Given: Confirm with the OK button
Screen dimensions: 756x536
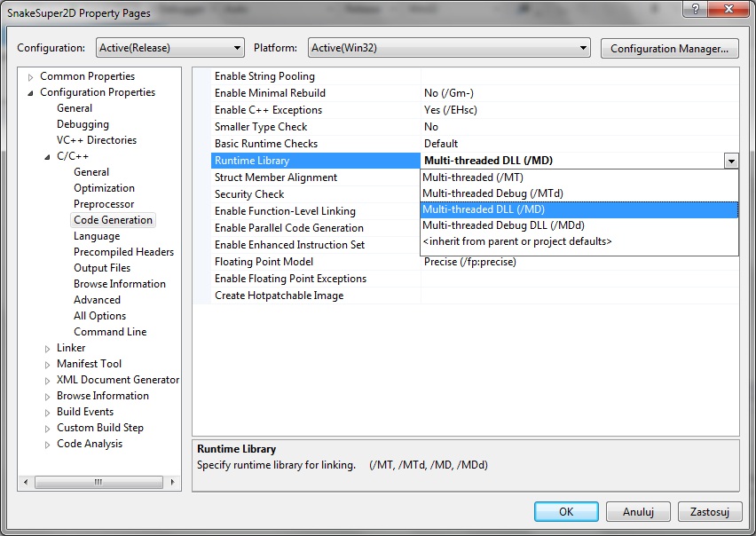Looking at the screenshot, I should pos(566,512).
